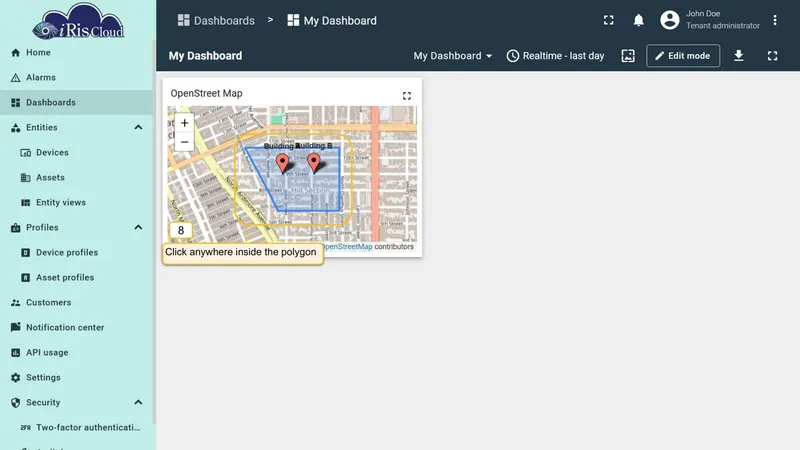Click the dashboard image export icon
800x450 pixels.
(628, 56)
